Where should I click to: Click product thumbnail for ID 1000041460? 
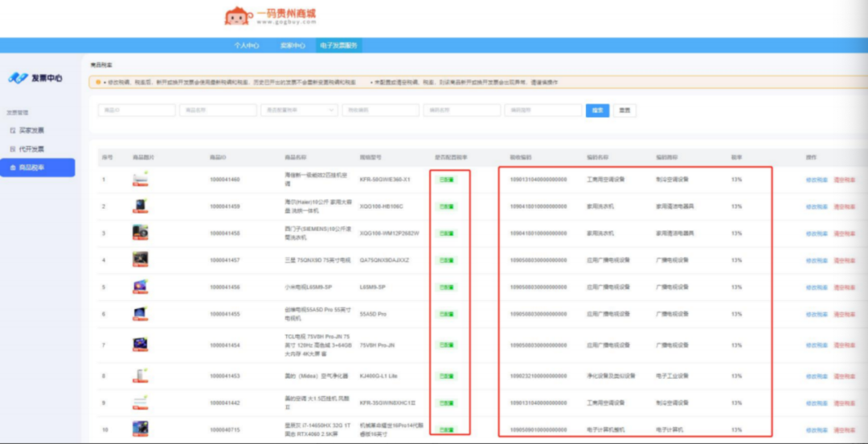141,179
